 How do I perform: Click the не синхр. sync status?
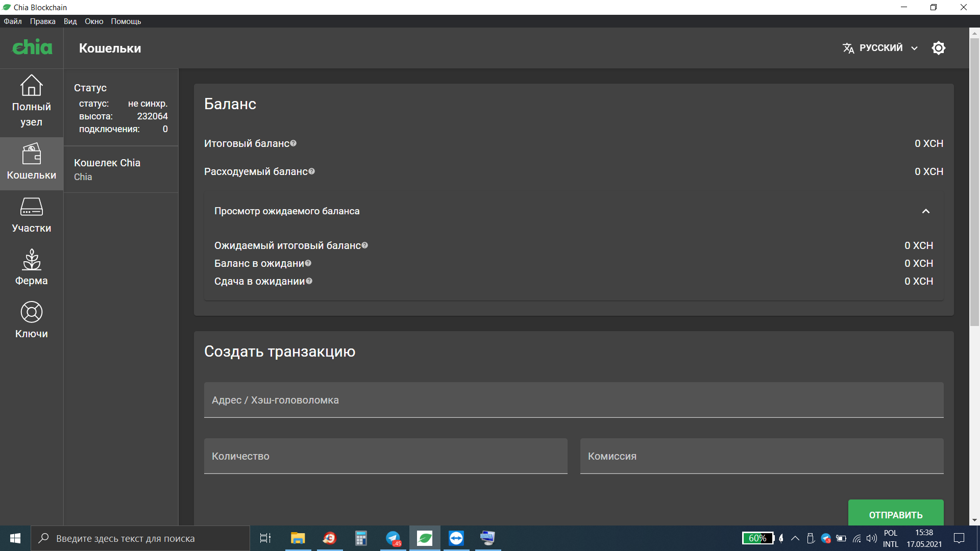point(148,104)
